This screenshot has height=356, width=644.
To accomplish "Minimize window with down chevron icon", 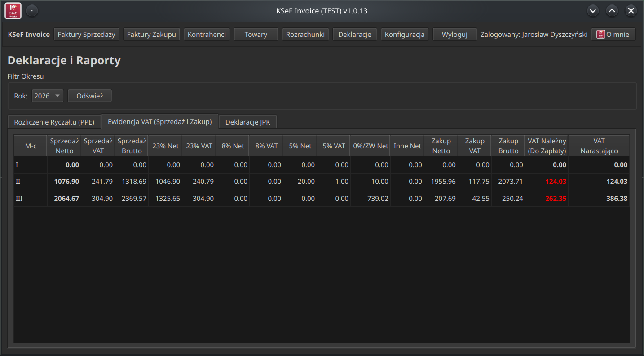I will click(593, 11).
